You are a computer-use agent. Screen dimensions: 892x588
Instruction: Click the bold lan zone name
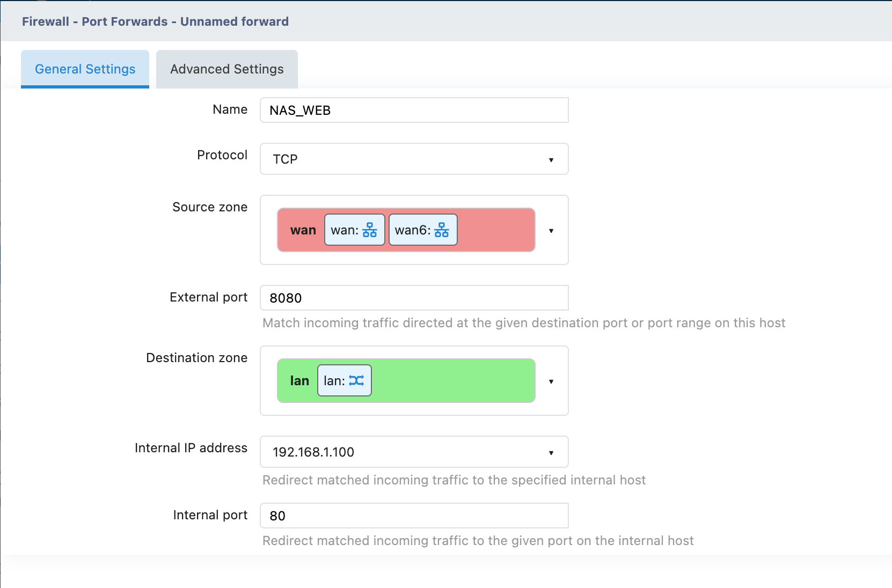pyautogui.click(x=299, y=381)
